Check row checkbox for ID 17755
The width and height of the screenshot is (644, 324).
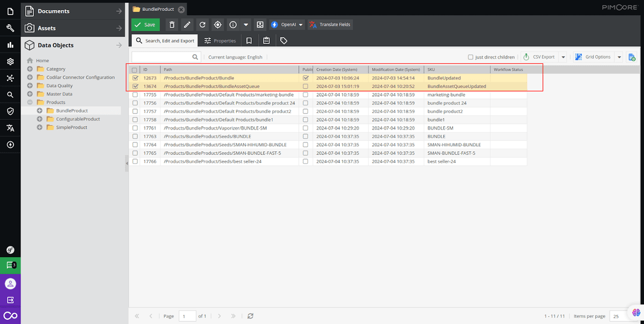click(135, 95)
